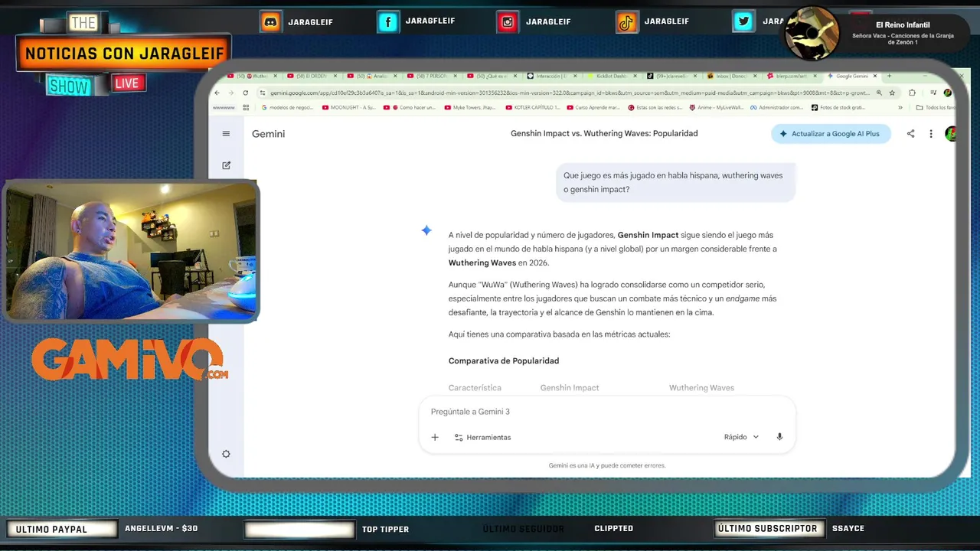Viewport: 980px width, 551px height.
Task: Close the blerp.com tab
Action: [815, 76]
